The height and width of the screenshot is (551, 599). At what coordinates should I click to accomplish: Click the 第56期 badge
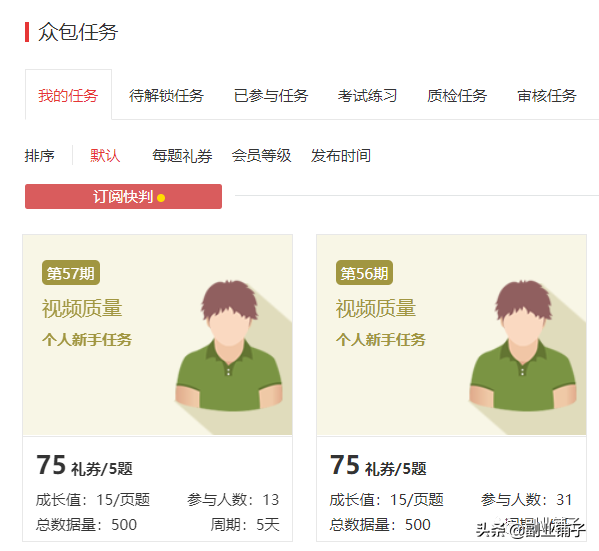tap(364, 273)
